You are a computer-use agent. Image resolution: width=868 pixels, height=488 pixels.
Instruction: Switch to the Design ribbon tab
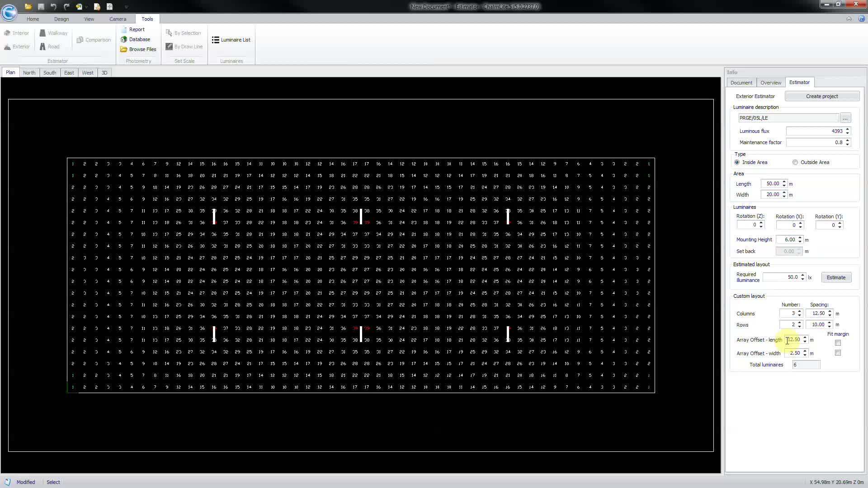point(61,19)
